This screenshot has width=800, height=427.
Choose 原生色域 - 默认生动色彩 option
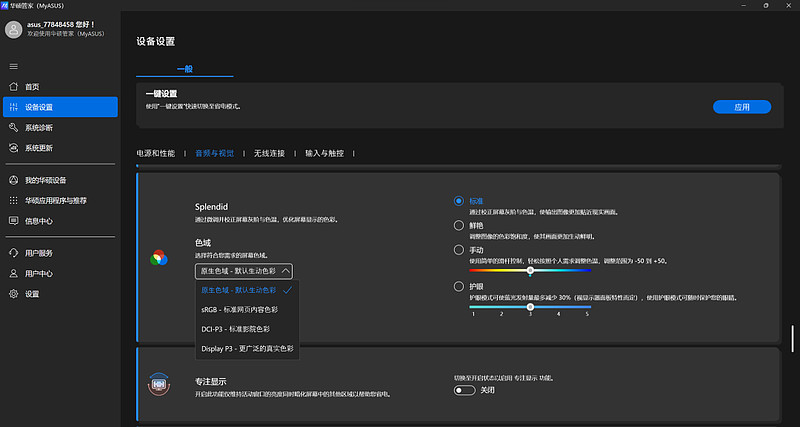[247, 290]
